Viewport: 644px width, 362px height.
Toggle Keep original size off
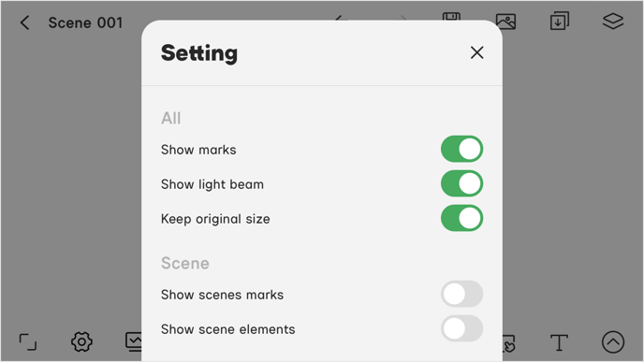pos(461,218)
